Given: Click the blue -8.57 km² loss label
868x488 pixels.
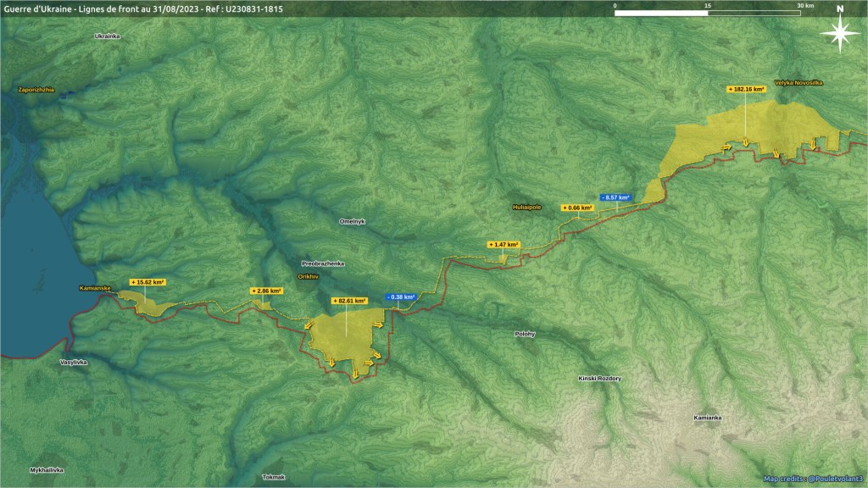Looking at the screenshot, I should pyautogui.click(x=615, y=197).
